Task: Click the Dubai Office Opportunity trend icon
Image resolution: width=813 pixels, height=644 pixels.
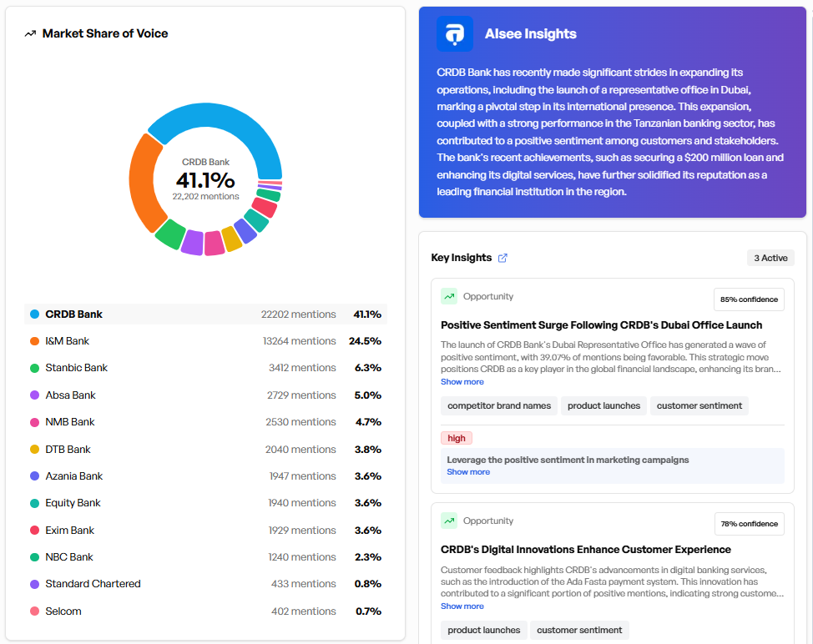Action: (449, 296)
